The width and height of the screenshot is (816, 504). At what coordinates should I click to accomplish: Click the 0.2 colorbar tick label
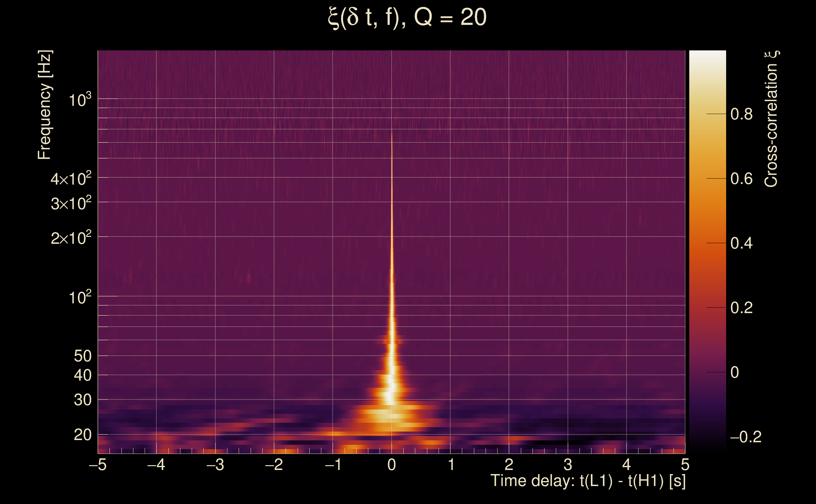coord(741,308)
